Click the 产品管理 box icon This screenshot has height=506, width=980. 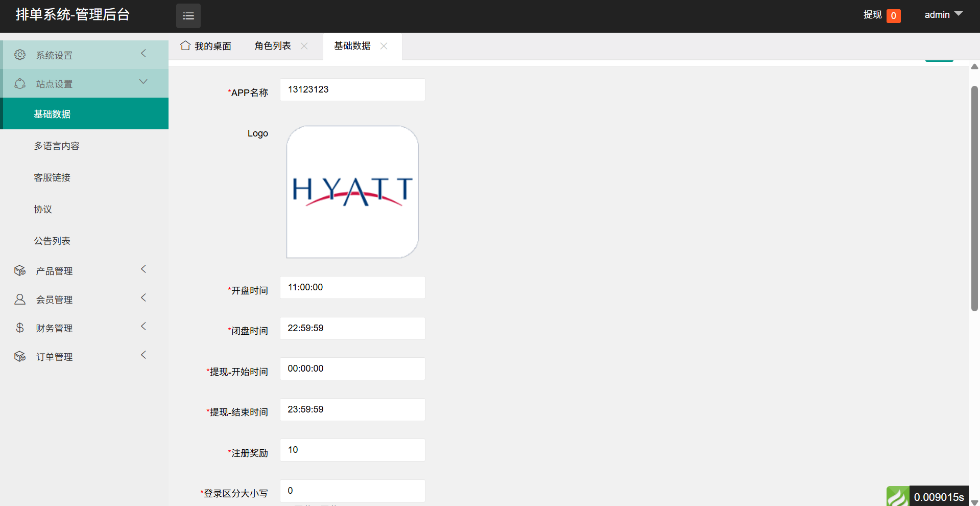pyautogui.click(x=20, y=270)
